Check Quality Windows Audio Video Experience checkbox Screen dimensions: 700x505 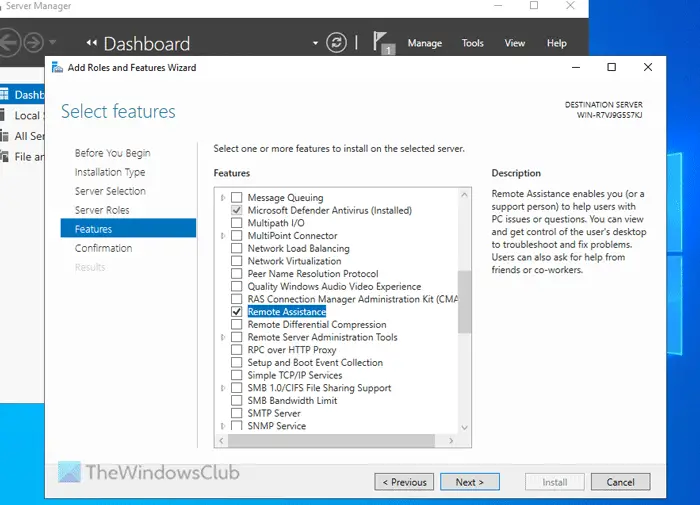(x=237, y=286)
